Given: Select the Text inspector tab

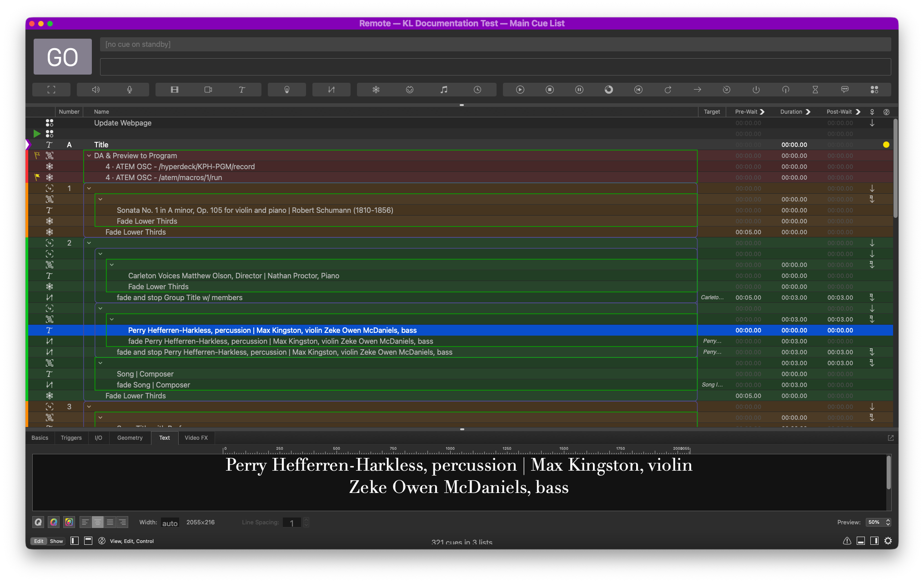Looking at the screenshot, I should (165, 437).
